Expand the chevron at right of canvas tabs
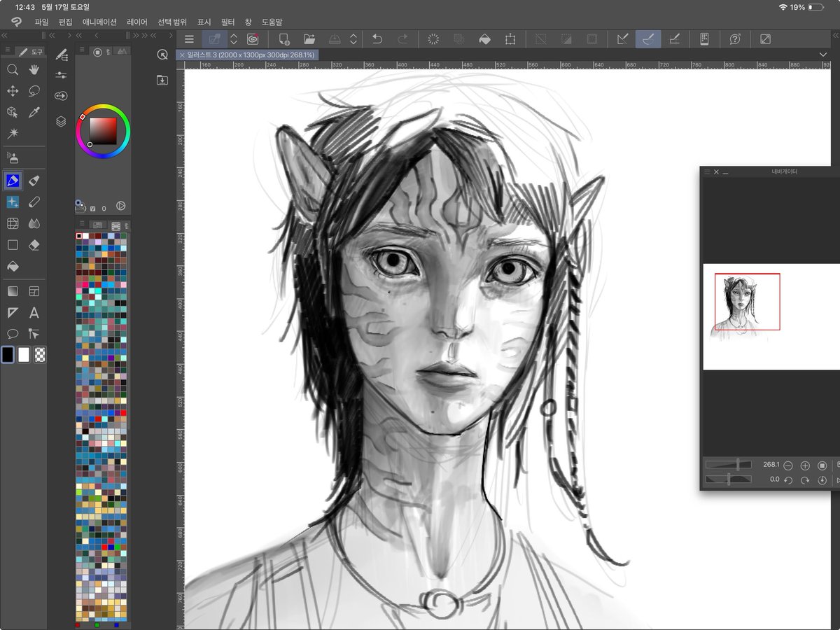 pyautogui.click(x=823, y=55)
